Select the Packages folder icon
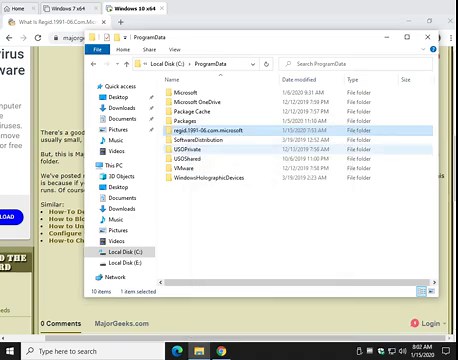This screenshot has height=360, width=458. tap(169, 121)
